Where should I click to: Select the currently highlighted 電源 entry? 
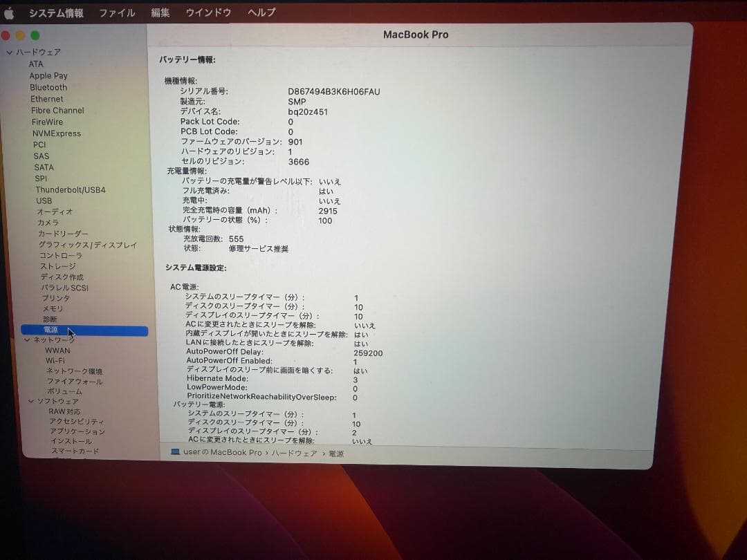50,330
